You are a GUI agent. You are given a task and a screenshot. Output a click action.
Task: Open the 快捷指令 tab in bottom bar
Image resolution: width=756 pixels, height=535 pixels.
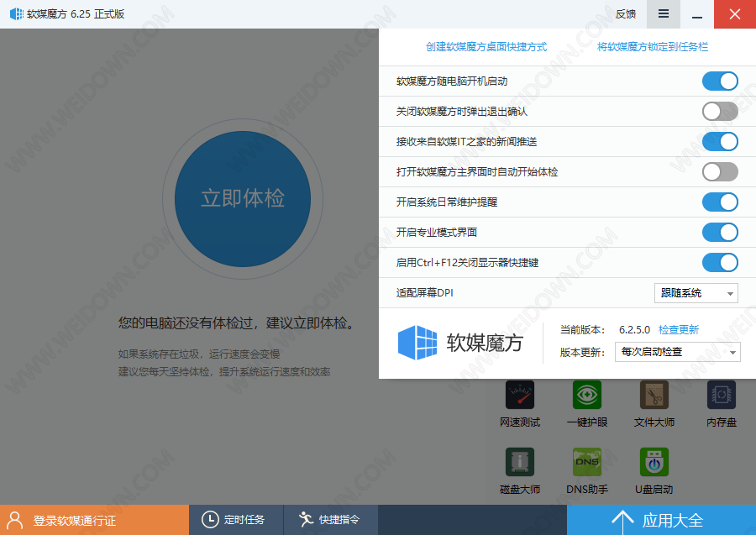[x=330, y=520]
